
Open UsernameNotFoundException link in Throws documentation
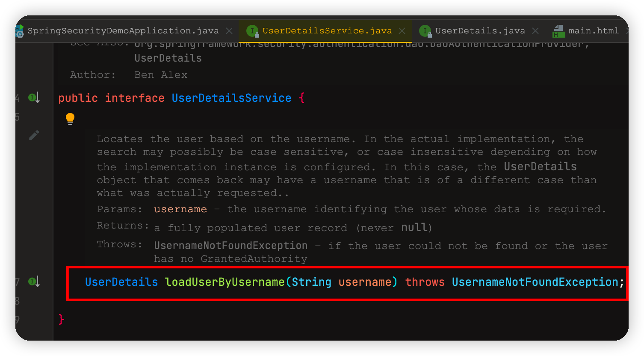point(230,246)
